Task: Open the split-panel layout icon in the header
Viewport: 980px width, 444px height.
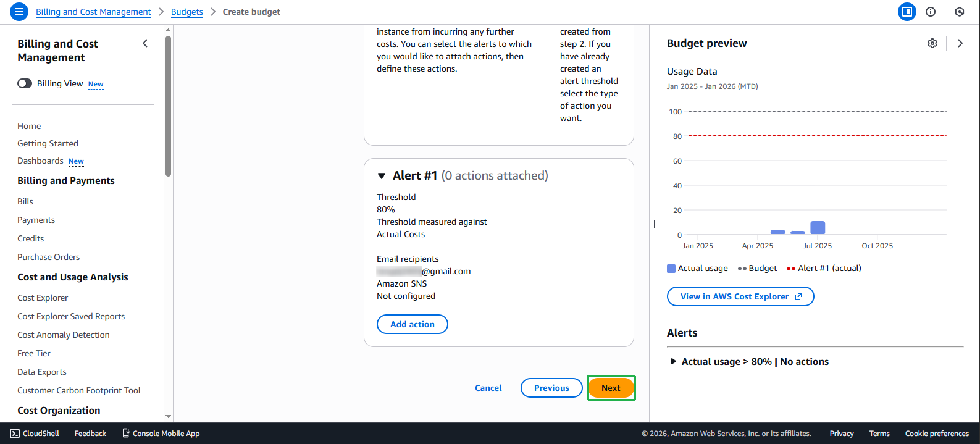Action: click(x=907, y=11)
